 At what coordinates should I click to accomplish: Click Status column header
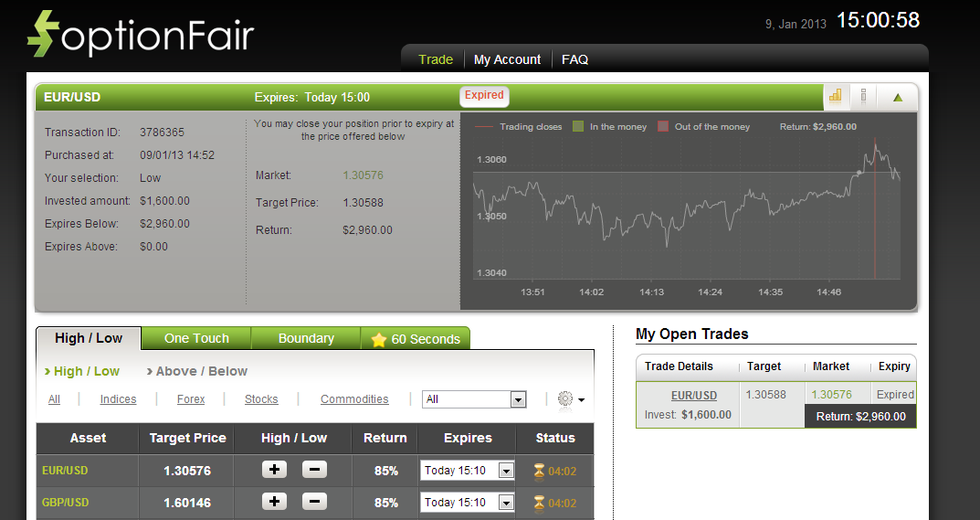coord(555,438)
